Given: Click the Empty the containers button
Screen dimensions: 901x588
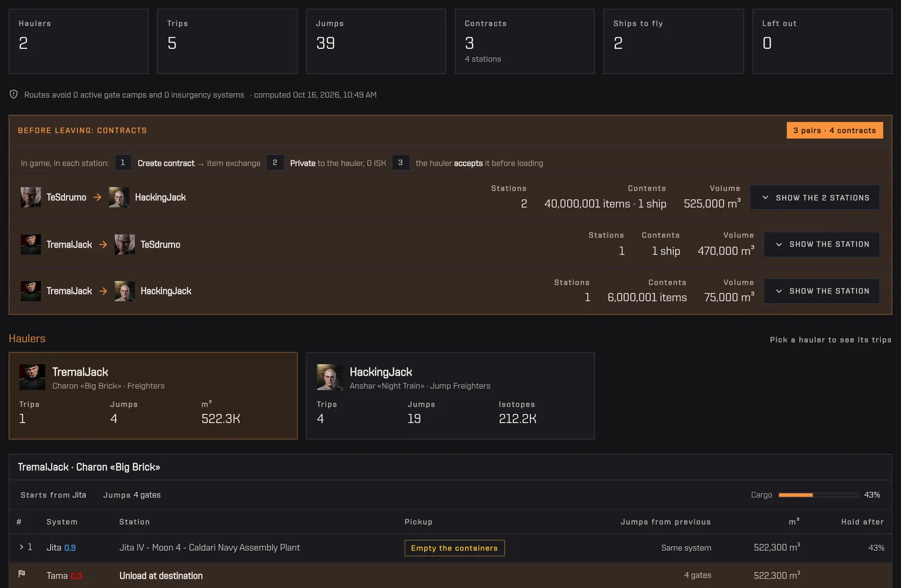Looking at the screenshot, I should [454, 548].
